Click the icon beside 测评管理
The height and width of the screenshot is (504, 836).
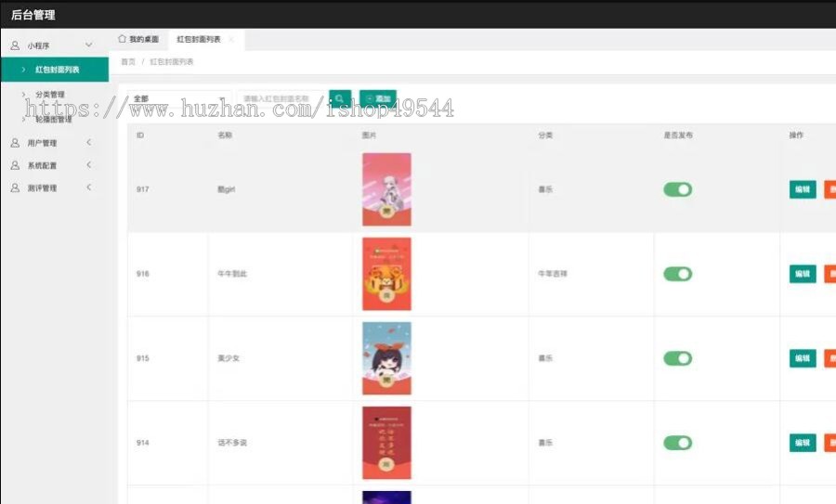tap(15, 188)
